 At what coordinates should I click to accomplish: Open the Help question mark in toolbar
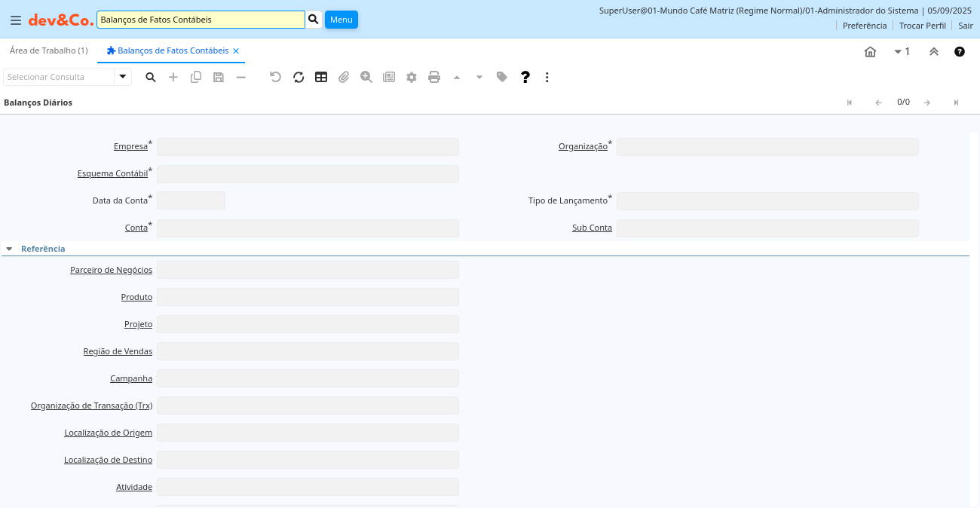pyautogui.click(x=525, y=77)
